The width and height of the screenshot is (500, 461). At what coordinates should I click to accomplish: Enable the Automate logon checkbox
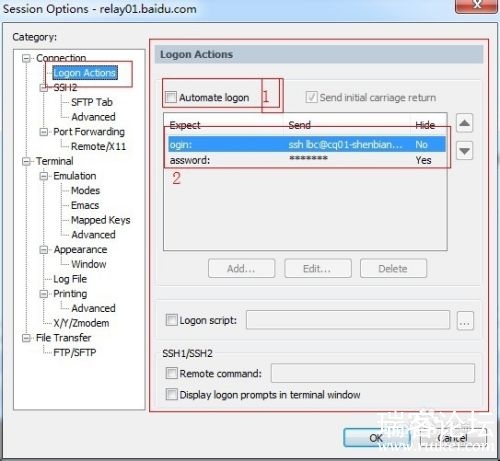click(171, 97)
